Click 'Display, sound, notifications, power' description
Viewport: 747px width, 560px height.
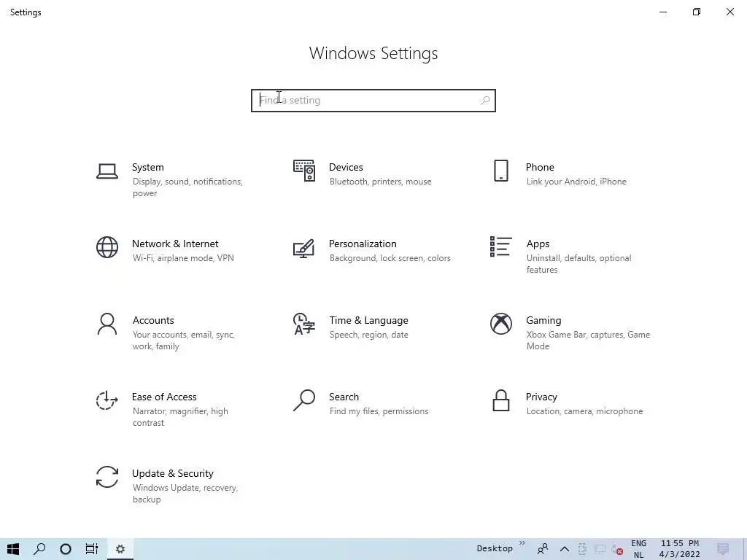[187, 187]
